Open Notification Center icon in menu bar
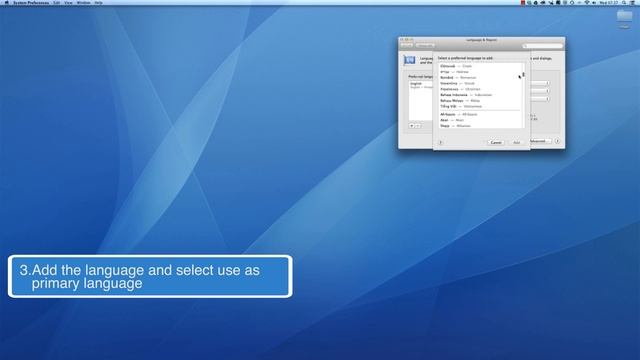640x360 pixels. (633, 2)
